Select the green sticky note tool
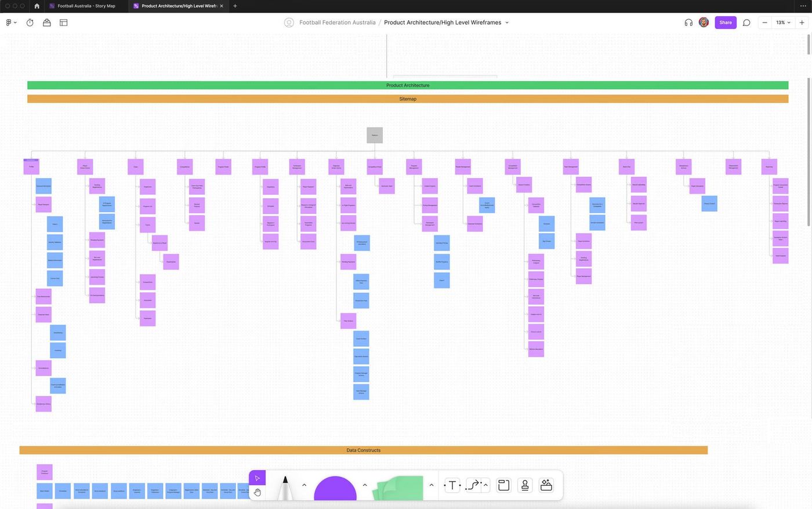 [x=399, y=488]
